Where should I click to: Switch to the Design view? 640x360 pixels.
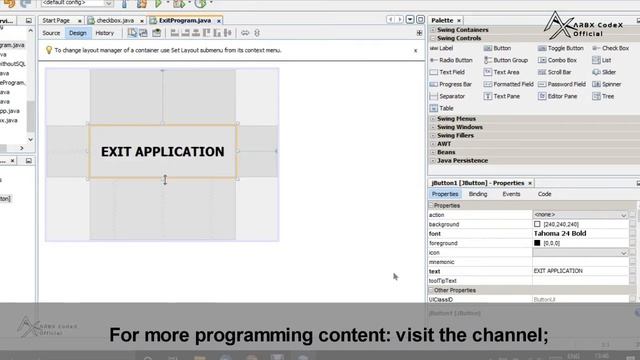tap(78, 33)
